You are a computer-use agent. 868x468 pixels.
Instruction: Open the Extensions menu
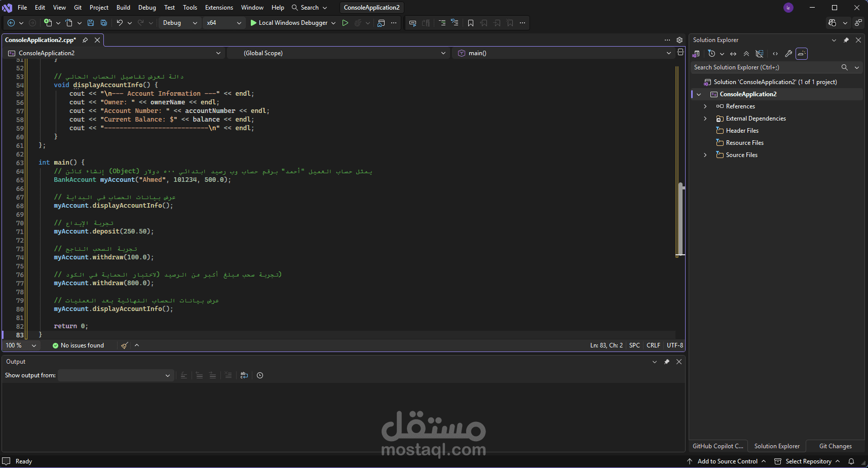click(x=219, y=8)
